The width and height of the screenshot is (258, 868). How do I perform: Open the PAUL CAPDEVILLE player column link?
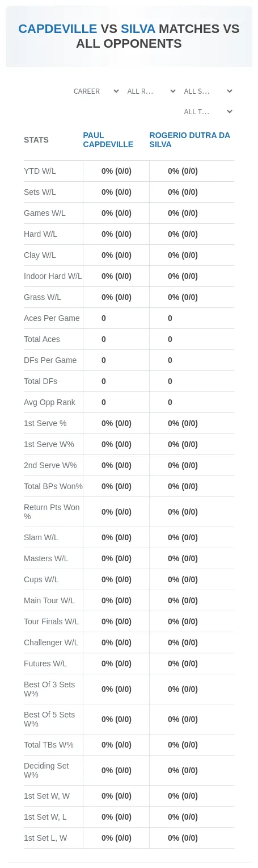[x=108, y=140]
